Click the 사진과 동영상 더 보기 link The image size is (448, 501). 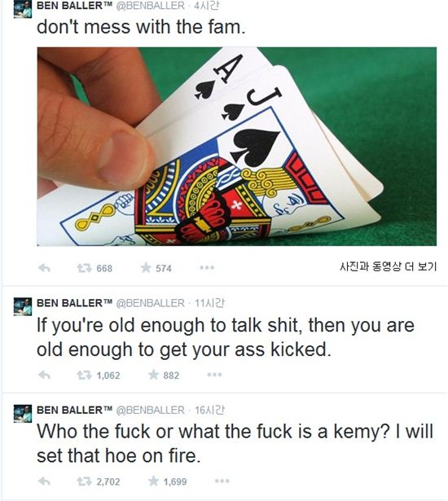click(388, 266)
